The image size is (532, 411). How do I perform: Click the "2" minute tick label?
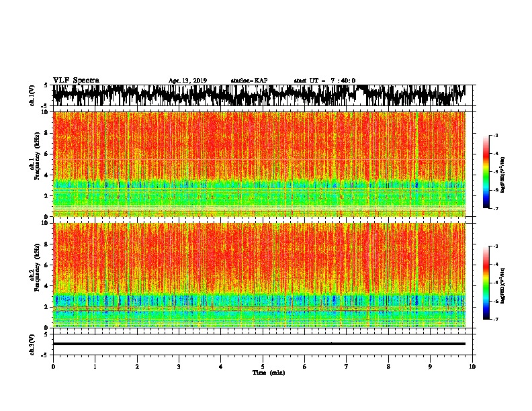pyautogui.click(x=137, y=367)
